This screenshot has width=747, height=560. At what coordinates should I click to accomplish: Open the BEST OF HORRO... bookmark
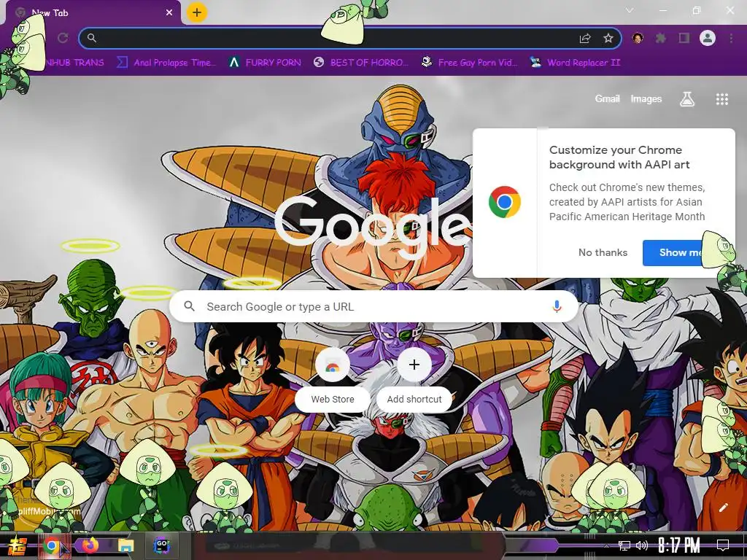(361, 63)
